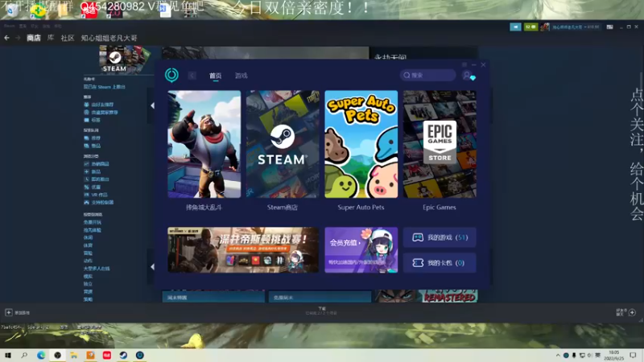Launch the Steam商店 card
The height and width of the screenshot is (362, 644).
pyautogui.click(x=283, y=144)
